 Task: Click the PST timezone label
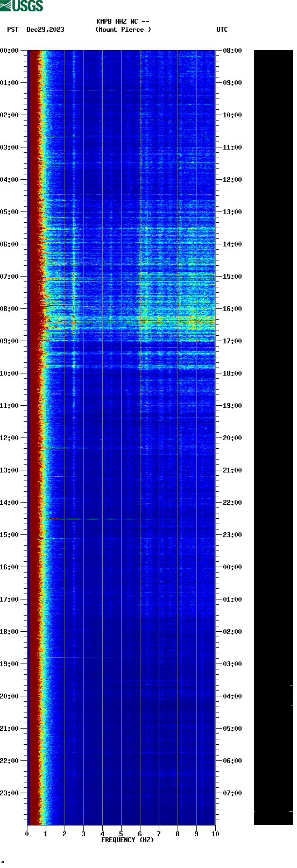[x=13, y=30]
